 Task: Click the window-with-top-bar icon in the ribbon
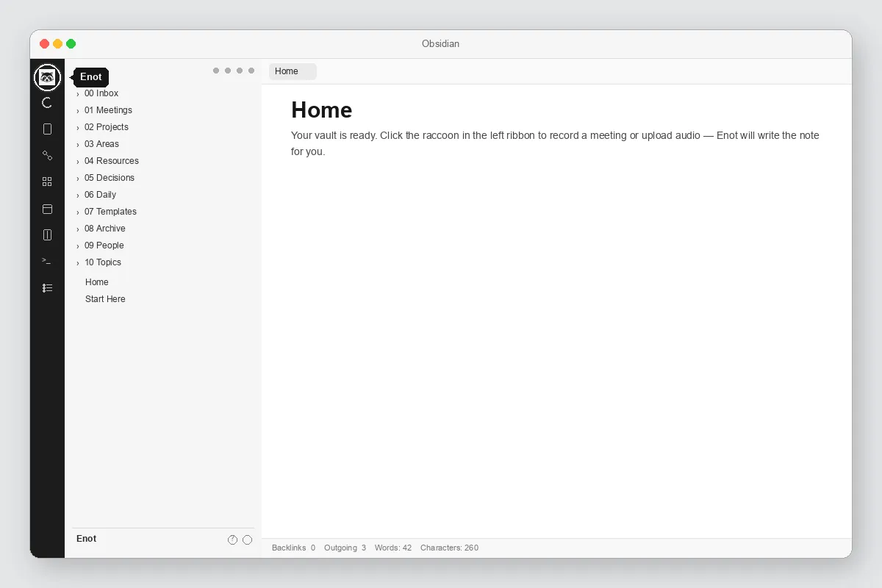[x=47, y=209]
